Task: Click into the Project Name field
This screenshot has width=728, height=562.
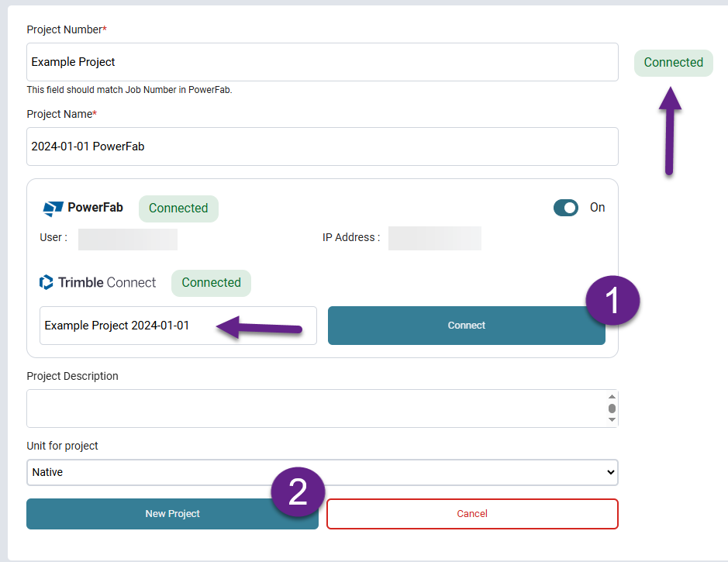Action: point(322,147)
